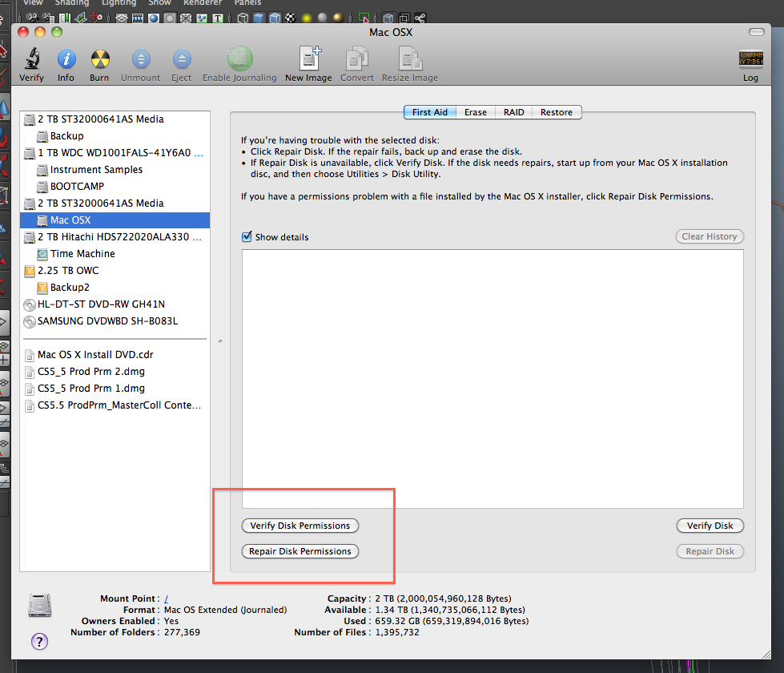Click Maya's yellow use-all-lights sphere icon
This screenshot has height=673, width=784.
click(307, 18)
